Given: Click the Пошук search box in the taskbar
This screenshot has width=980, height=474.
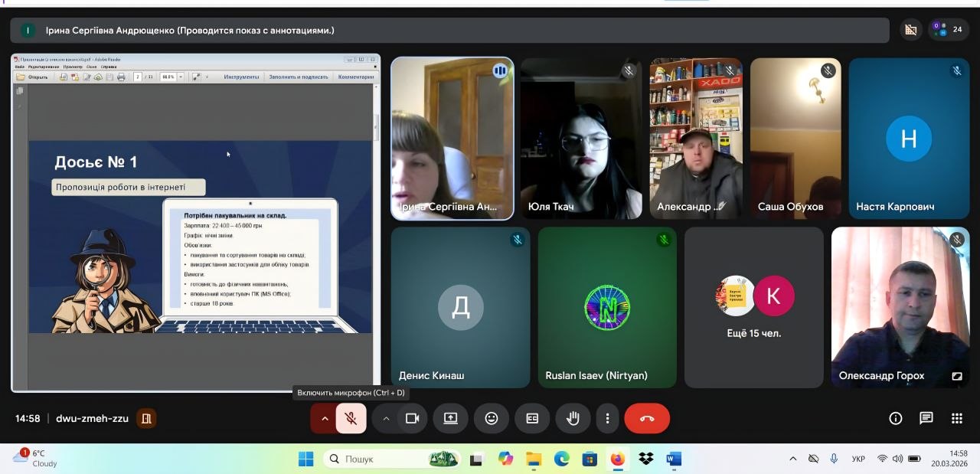Looking at the screenshot, I should [x=383, y=459].
